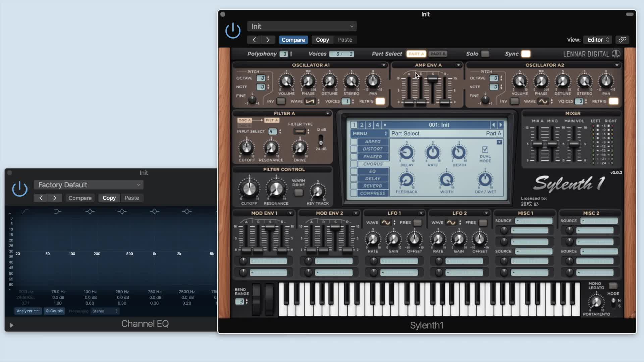Viewport: 644px width, 362px height.
Task: Toggle the Solo switch
Action: pos(485,54)
